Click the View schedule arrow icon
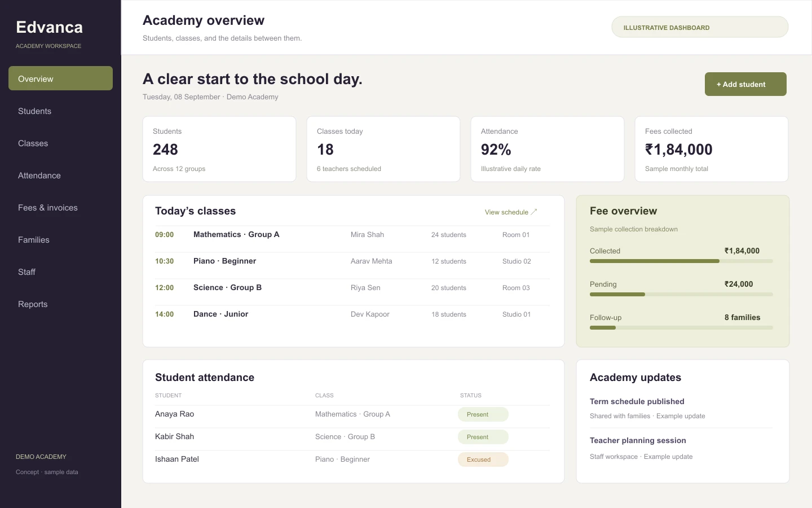 click(534, 212)
